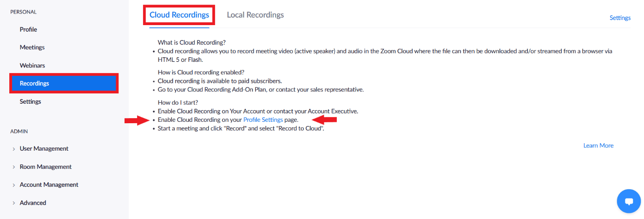This screenshot has height=219, width=644.
Task: Click the Learn More link
Action: pyautogui.click(x=598, y=146)
